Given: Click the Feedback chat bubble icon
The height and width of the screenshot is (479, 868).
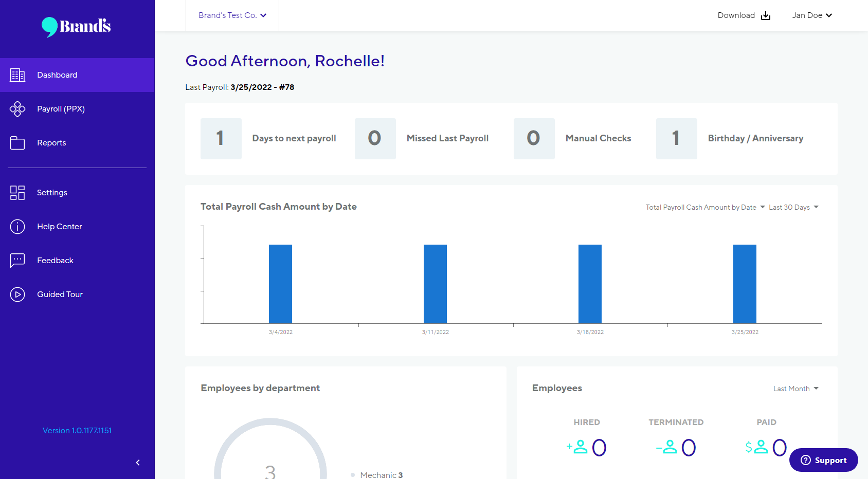Looking at the screenshot, I should point(17,261).
